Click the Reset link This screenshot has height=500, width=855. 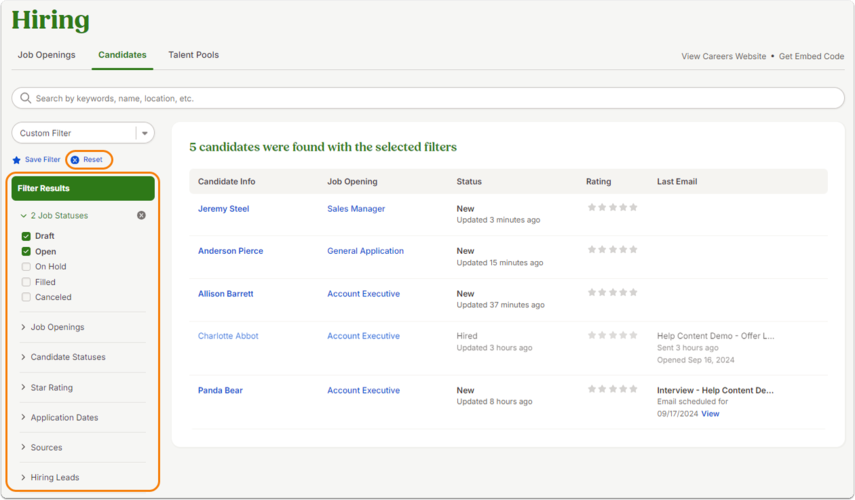pyautogui.click(x=93, y=160)
